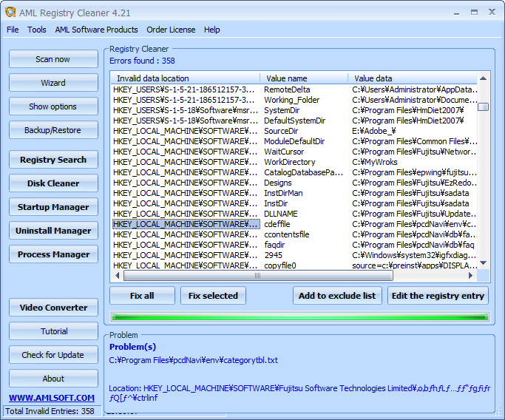Click the green scan progress bar
Image resolution: width=505 pixels, height=420 pixels.
coord(300,317)
